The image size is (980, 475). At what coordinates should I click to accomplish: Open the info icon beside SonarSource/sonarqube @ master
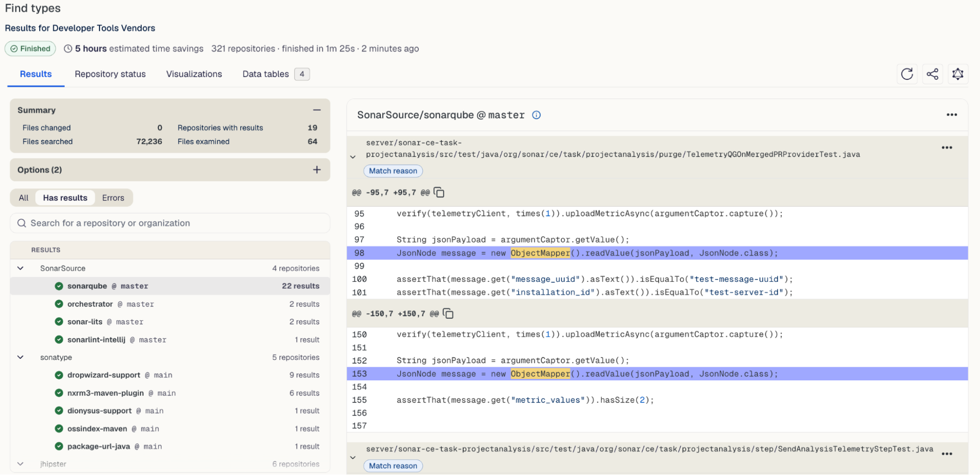(x=536, y=115)
